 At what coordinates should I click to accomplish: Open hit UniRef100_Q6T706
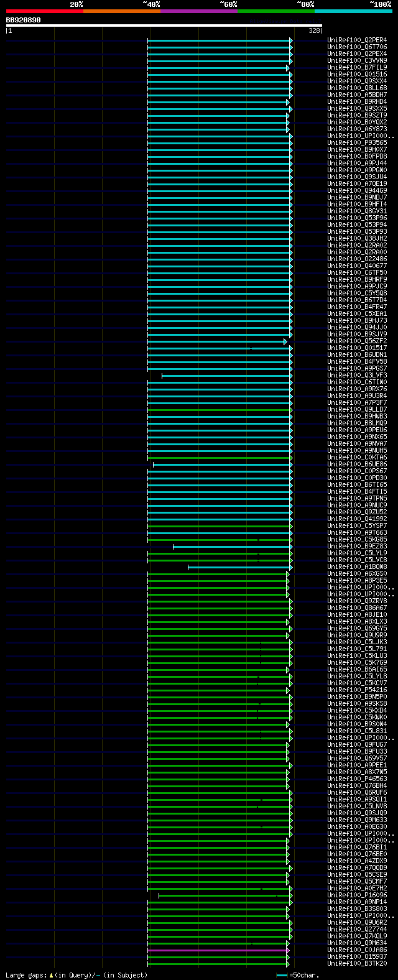tap(357, 47)
